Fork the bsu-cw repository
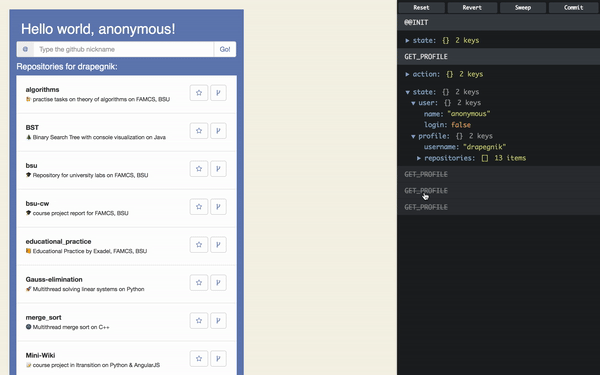 pyautogui.click(x=218, y=207)
